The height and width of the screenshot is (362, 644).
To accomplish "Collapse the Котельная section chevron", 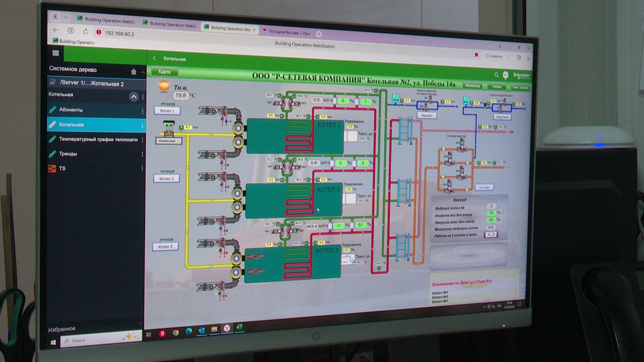I will [x=133, y=97].
